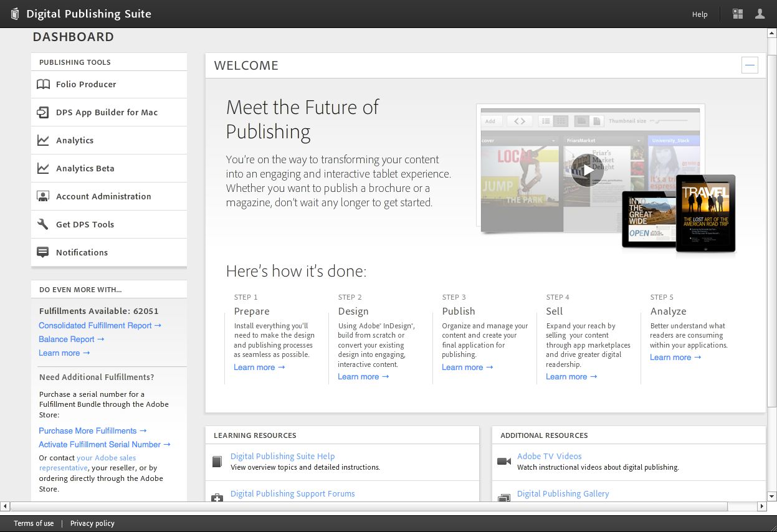Open Analytics Beta tool
This screenshot has height=532, width=777.
coord(109,168)
